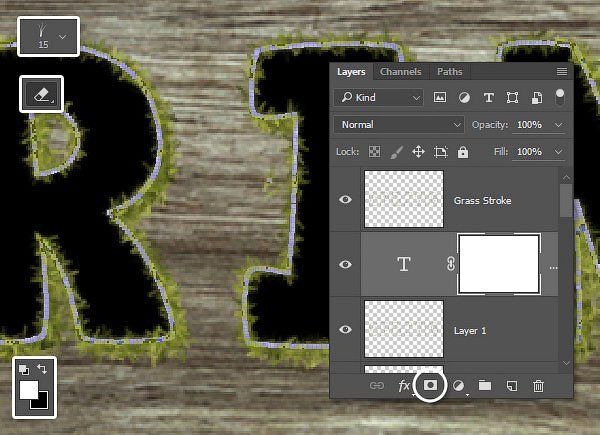Click the Add layer mask button
The width and height of the screenshot is (600, 435).
(x=431, y=384)
